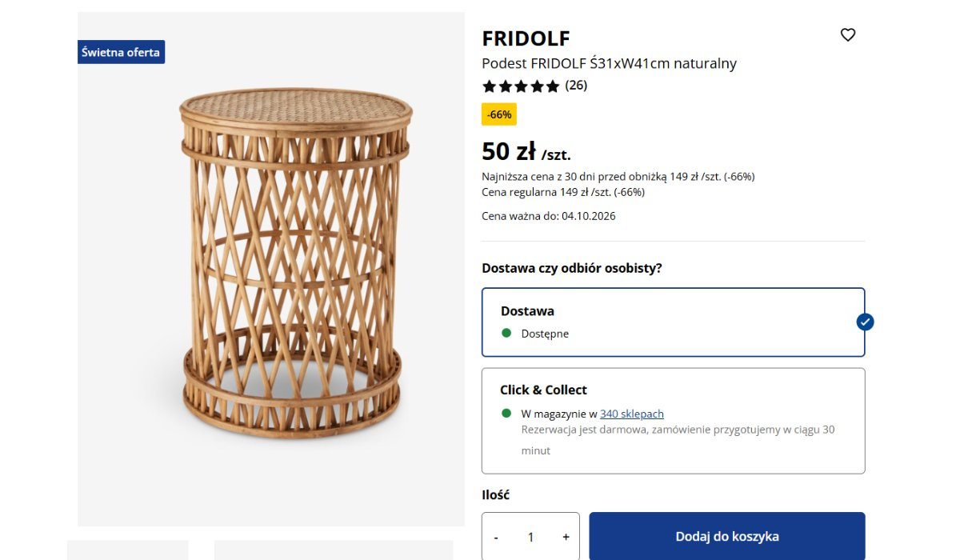Decrease quantity with the minus button
The height and width of the screenshot is (560, 960).
pyautogui.click(x=496, y=538)
